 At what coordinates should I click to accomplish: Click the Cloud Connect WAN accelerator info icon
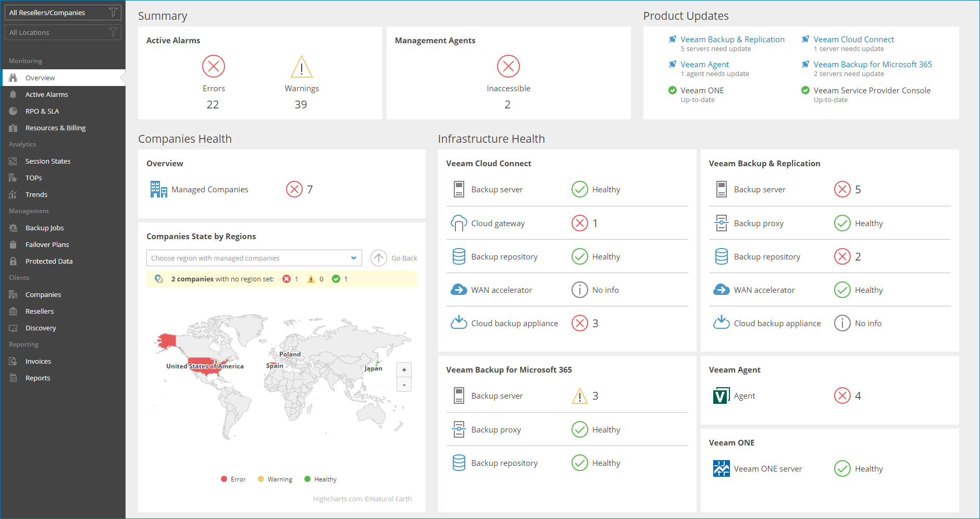(x=580, y=290)
